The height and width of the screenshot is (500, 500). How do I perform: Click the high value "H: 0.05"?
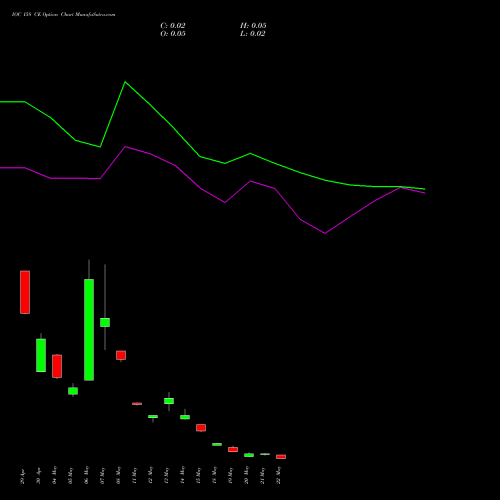point(253,26)
